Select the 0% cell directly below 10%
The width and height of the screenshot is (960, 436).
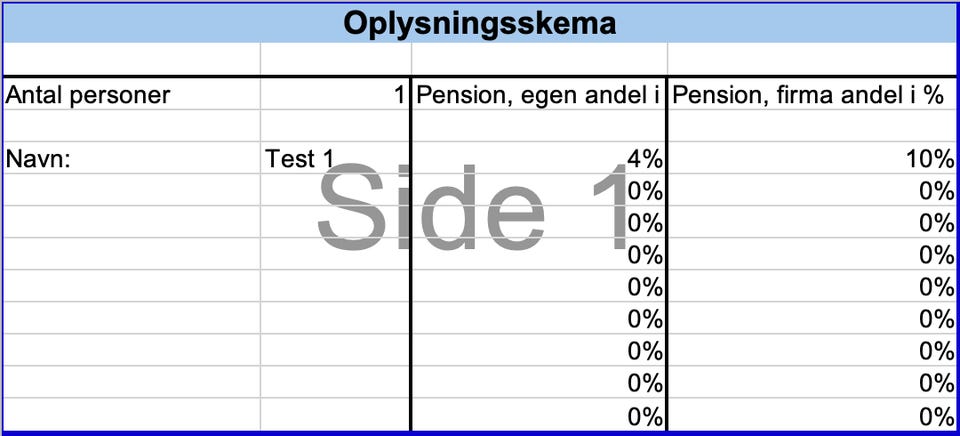click(x=812, y=190)
